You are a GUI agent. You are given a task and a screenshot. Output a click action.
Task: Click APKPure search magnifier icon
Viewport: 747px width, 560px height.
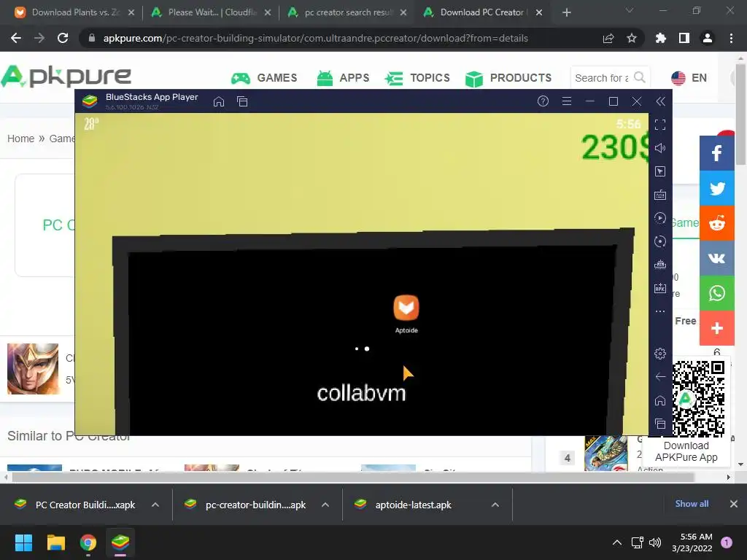click(x=640, y=77)
